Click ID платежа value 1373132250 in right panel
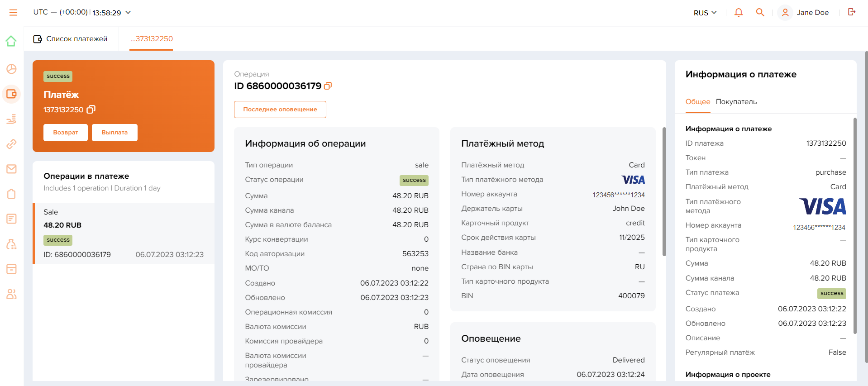The height and width of the screenshot is (386, 868). [826, 143]
